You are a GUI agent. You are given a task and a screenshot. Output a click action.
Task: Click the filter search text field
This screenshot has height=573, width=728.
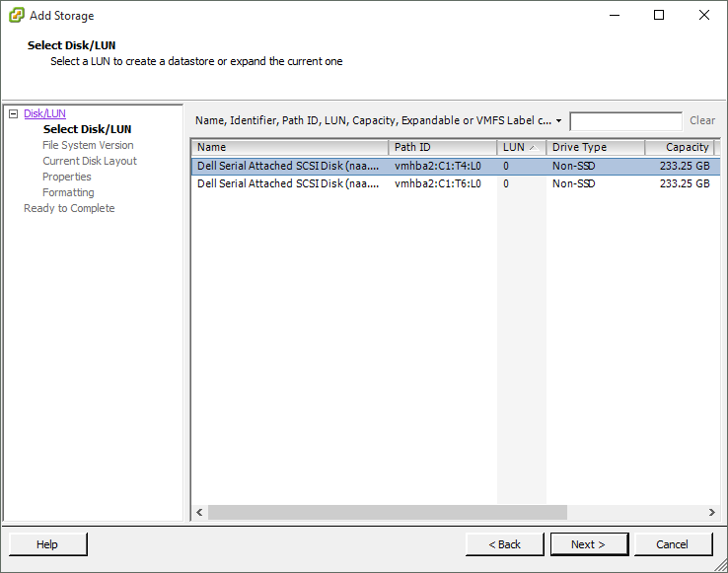point(625,121)
